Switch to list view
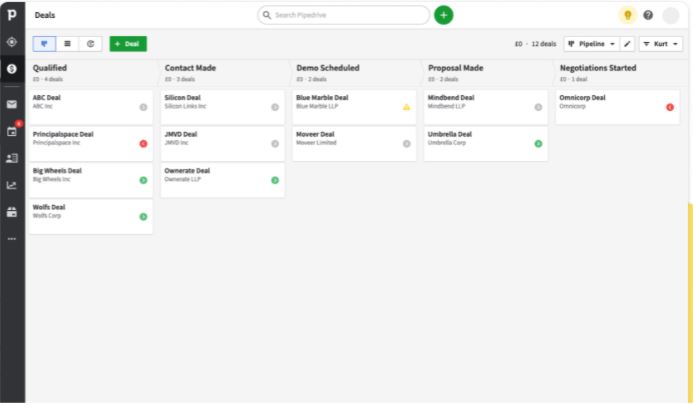This screenshot has width=693, height=415. 67,44
